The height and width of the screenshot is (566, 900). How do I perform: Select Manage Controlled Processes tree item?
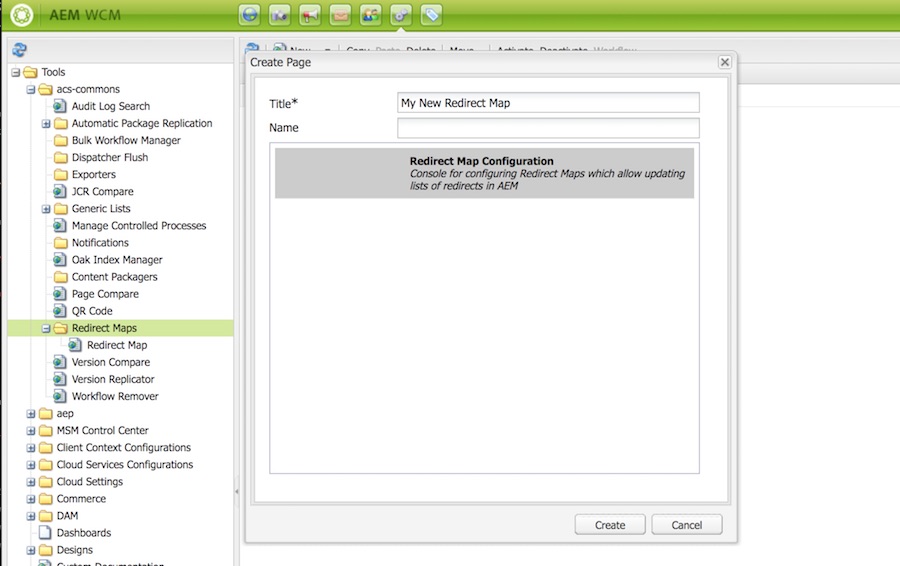(138, 226)
